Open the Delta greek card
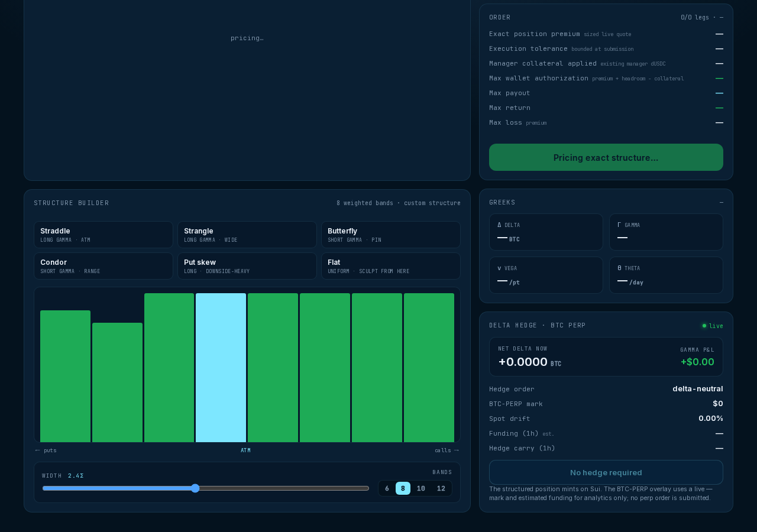 tap(546, 232)
